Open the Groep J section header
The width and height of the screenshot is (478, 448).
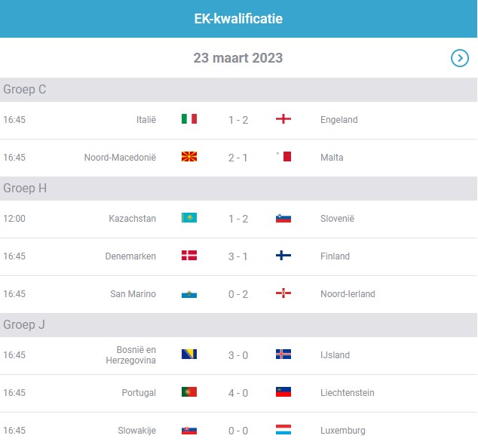tap(238, 325)
